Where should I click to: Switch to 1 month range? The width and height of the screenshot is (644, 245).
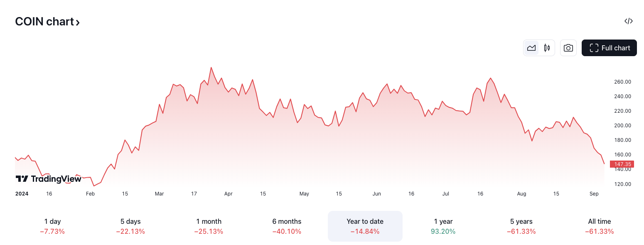(x=209, y=226)
